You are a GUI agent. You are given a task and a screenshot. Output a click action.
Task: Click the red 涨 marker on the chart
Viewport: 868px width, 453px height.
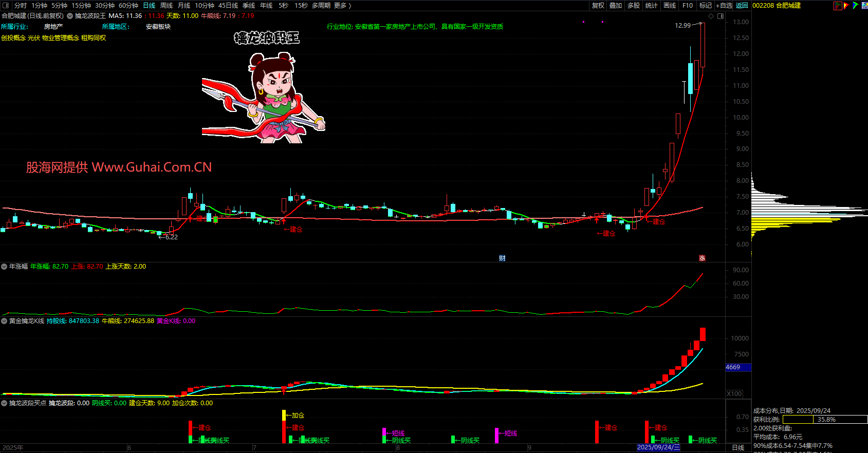pos(702,258)
